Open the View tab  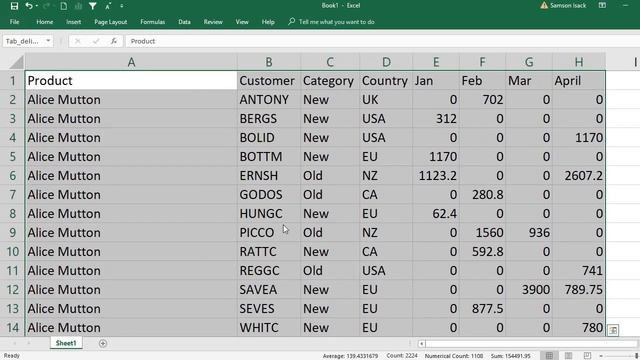click(242, 22)
